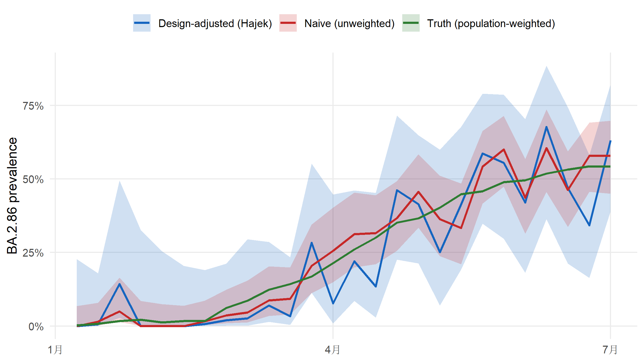644x362 pixels.
Task: Click the highest peak of the blue Hajek line
Action: (x=546, y=127)
